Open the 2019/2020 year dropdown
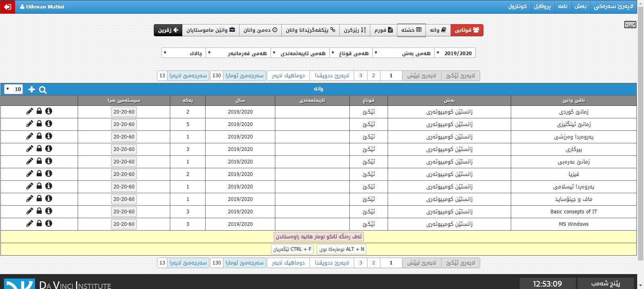The image size is (644, 289). click(455, 53)
